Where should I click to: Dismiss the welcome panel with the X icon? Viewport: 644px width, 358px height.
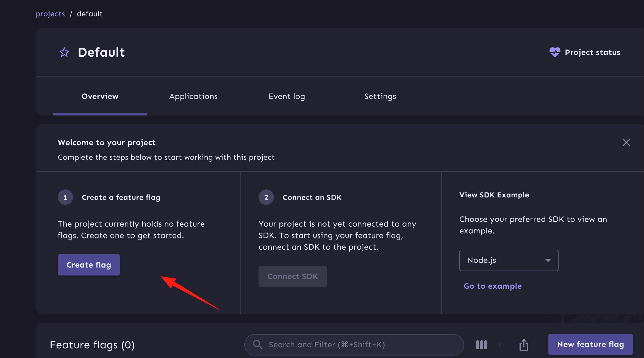[x=626, y=142]
